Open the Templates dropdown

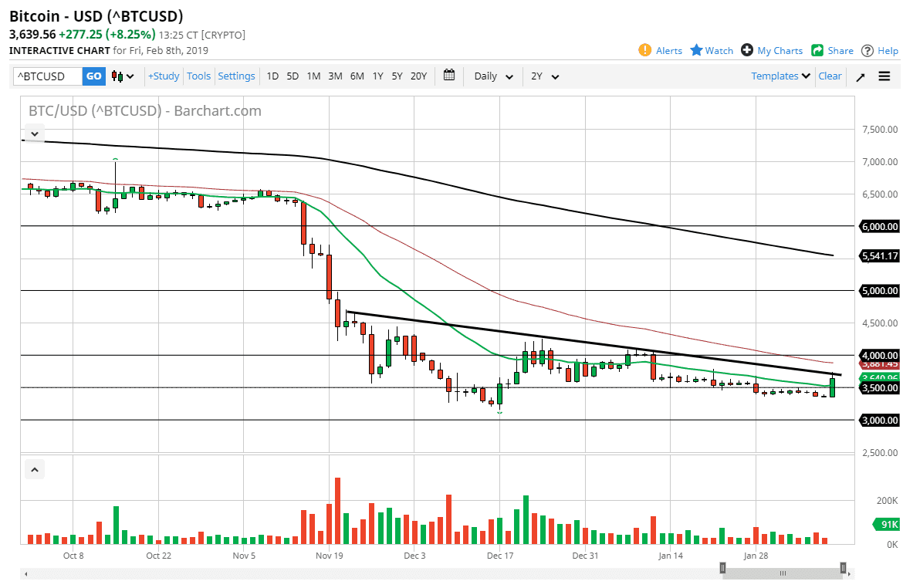(x=780, y=76)
